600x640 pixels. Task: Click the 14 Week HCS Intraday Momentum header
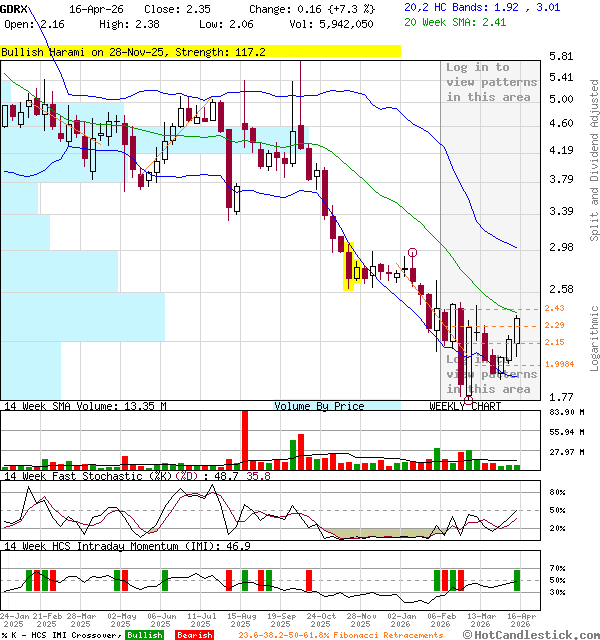click(125, 546)
